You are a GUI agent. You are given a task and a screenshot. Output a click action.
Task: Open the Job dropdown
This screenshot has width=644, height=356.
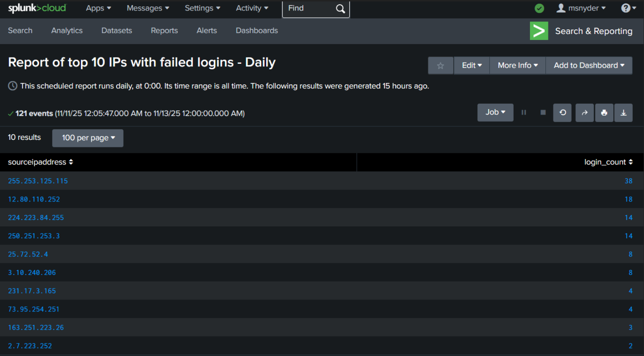pos(495,113)
